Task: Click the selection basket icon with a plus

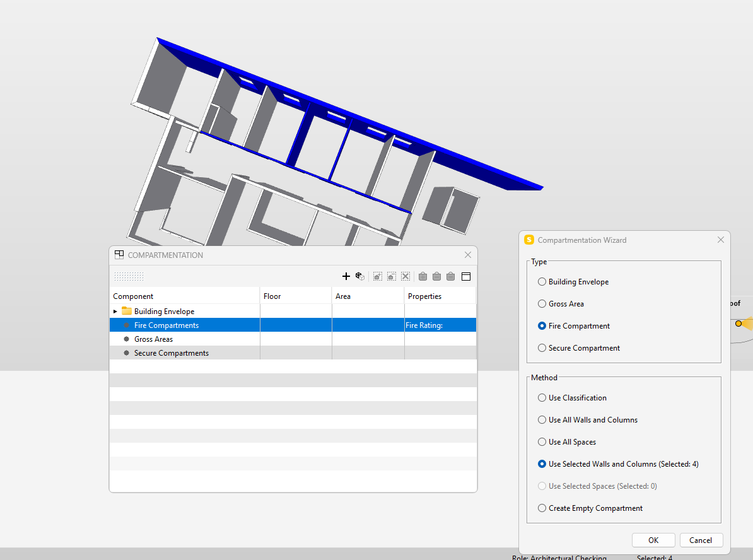Action: pyautogui.click(x=423, y=276)
